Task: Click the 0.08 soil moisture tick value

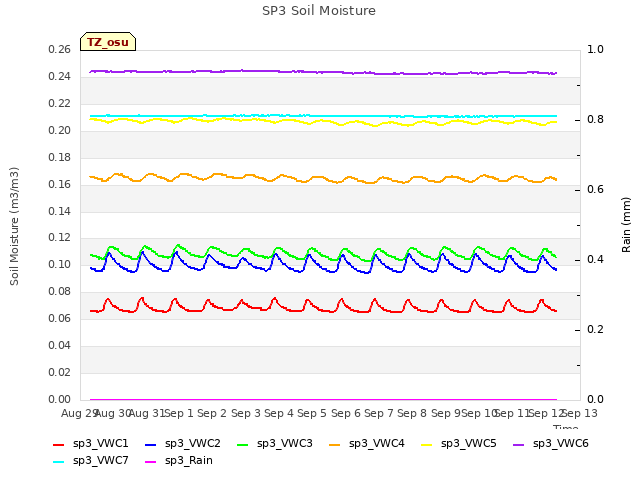Action: point(60,291)
